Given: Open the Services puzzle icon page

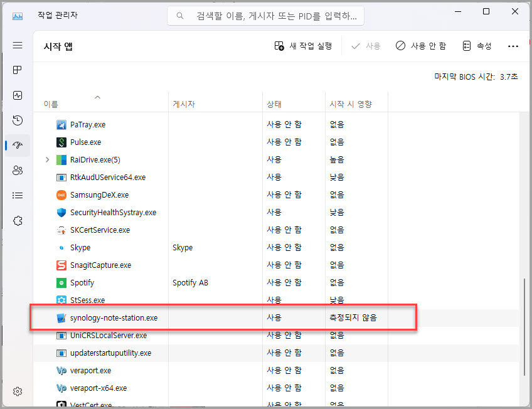Looking at the screenshot, I should point(18,221).
